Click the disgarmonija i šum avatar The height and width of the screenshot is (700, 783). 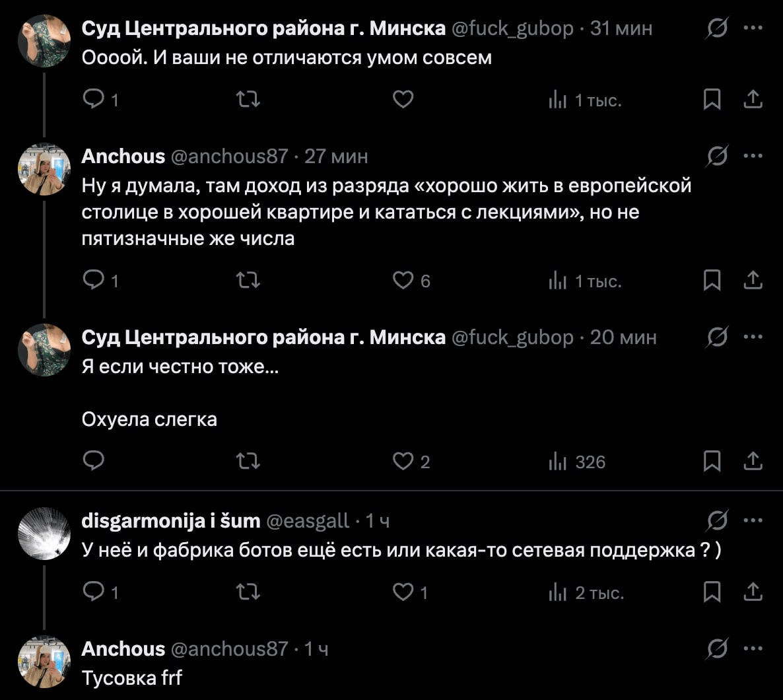(44, 534)
